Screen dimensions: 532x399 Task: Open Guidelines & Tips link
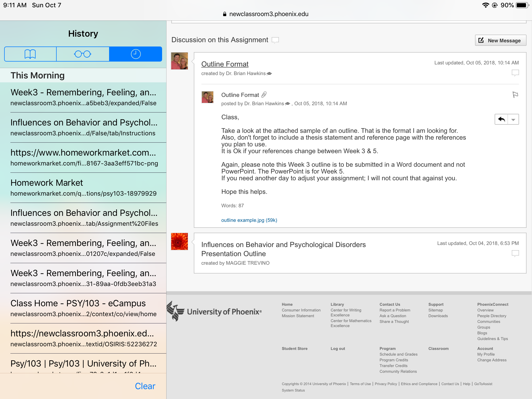[493, 339]
